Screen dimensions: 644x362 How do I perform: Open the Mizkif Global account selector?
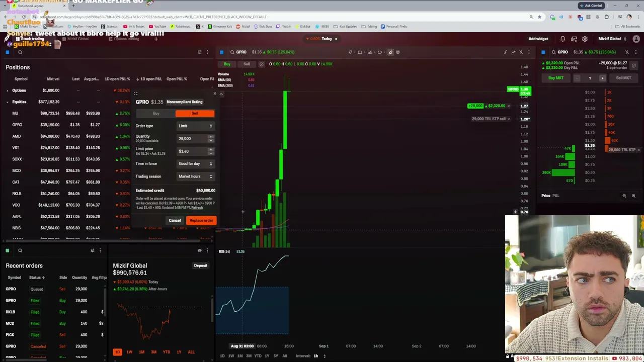click(x=612, y=39)
